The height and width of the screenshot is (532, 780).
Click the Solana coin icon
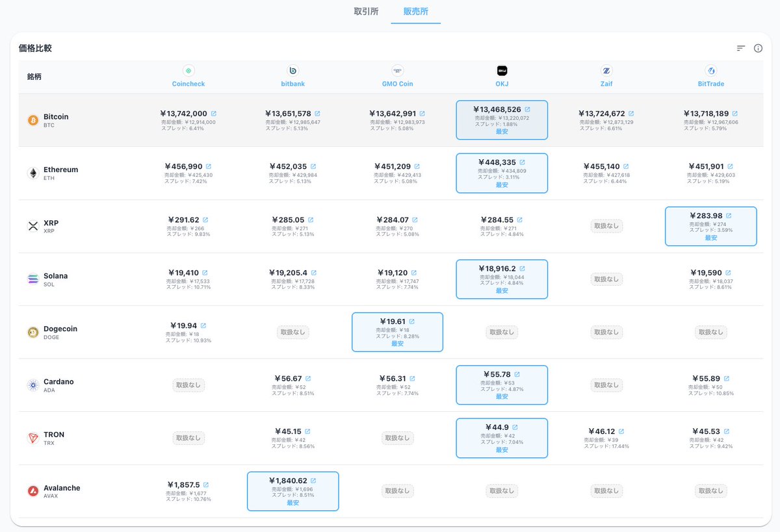33,279
